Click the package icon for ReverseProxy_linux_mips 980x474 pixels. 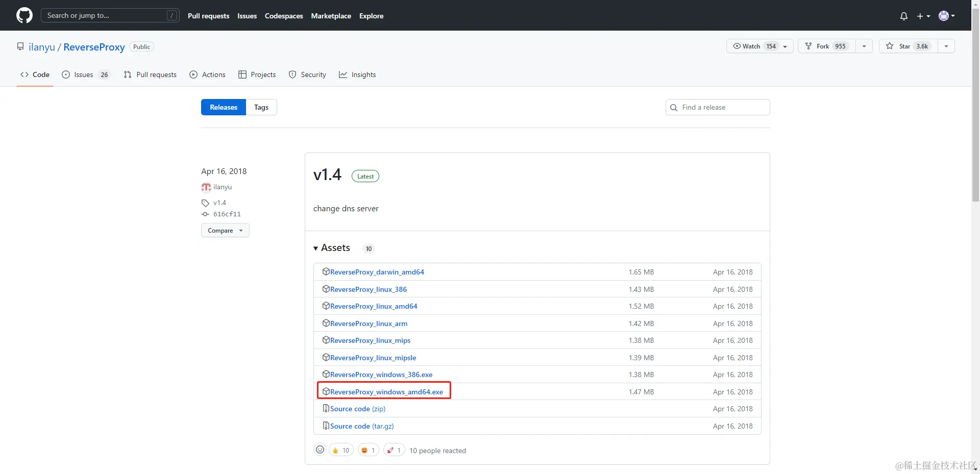(x=326, y=340)
